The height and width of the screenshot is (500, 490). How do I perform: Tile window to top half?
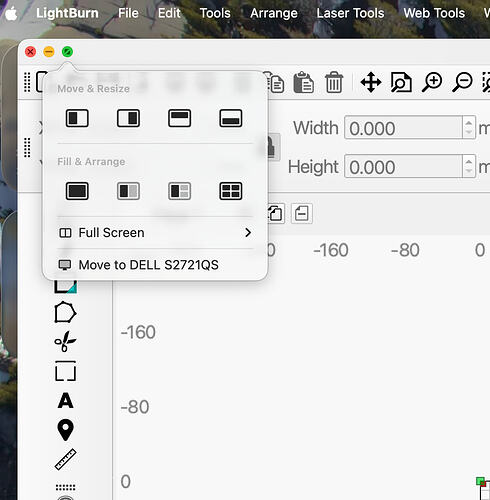179,118
